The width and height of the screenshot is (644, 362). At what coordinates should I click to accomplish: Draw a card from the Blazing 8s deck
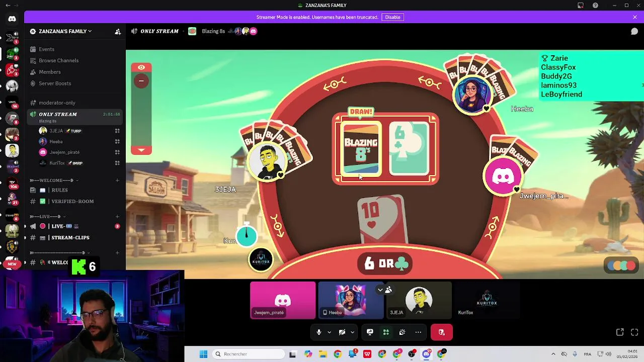pos(361,149)
